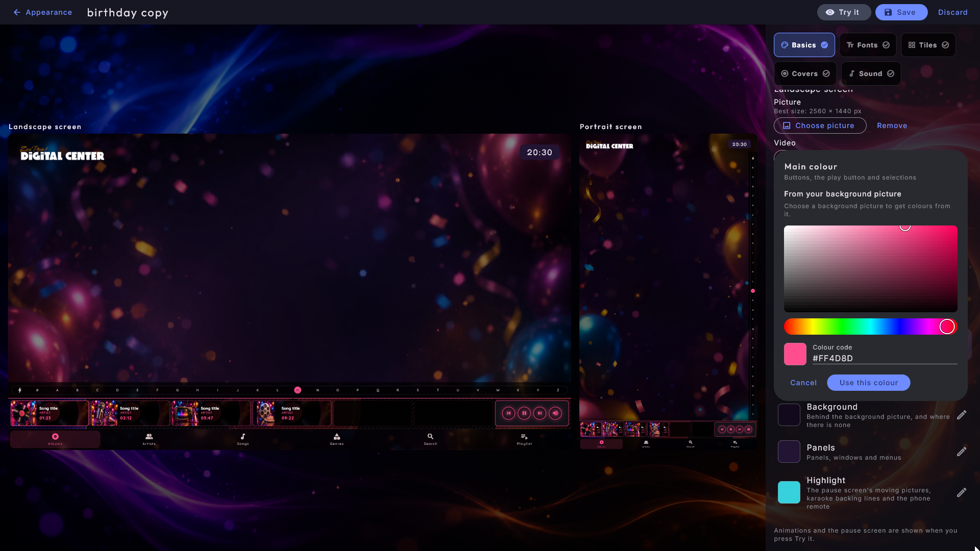Image resolution: width=980 pixels, height=551 pixels.
Task: Click the cyan Highlight colour swatch
Action: tap(789, 492)
